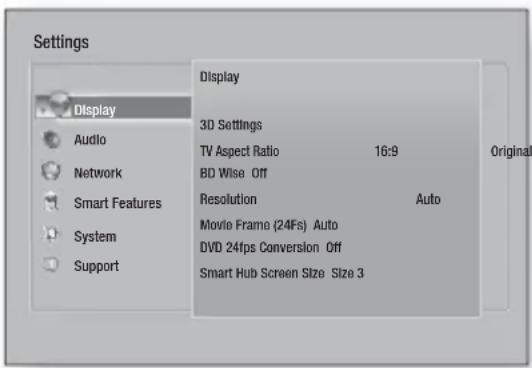Open the Smart Features category
This screenshot has width=532, height=368.
point(118,203)
